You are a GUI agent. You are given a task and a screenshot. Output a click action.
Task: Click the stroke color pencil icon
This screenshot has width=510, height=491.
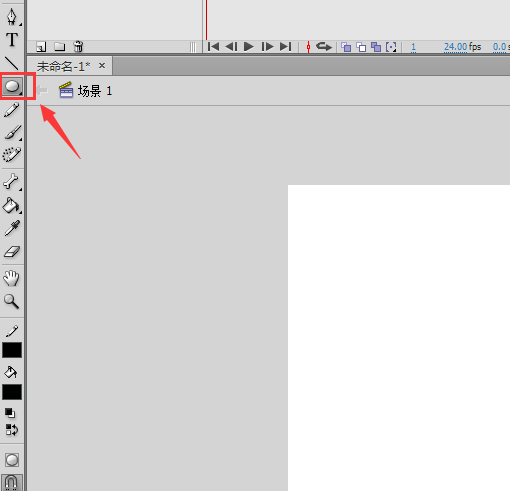[12, 331]
